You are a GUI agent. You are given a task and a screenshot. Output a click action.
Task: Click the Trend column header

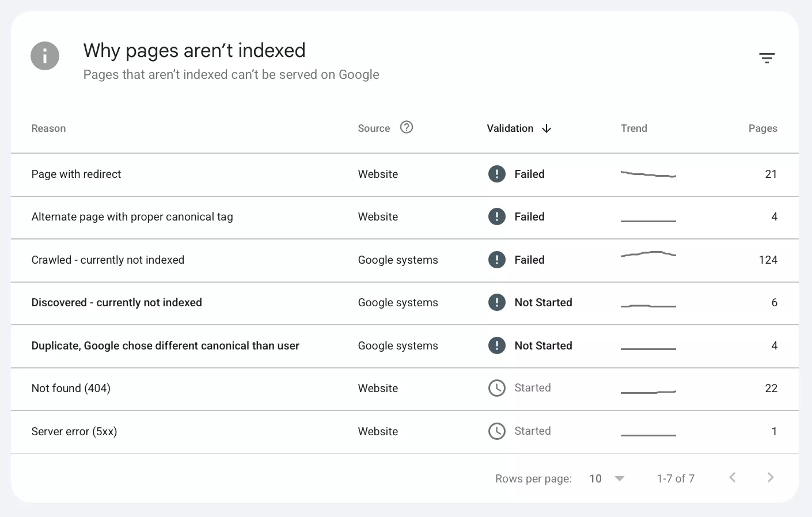coord(633,128)
